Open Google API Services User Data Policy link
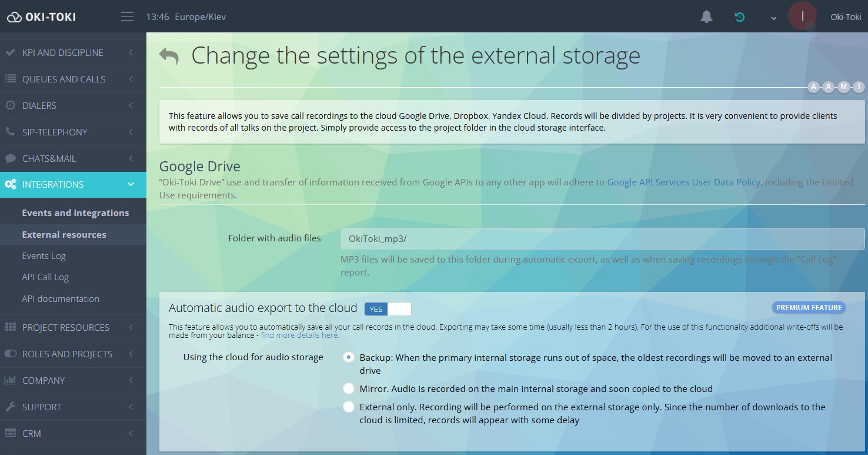868x455 pixels. coord(683,182)
